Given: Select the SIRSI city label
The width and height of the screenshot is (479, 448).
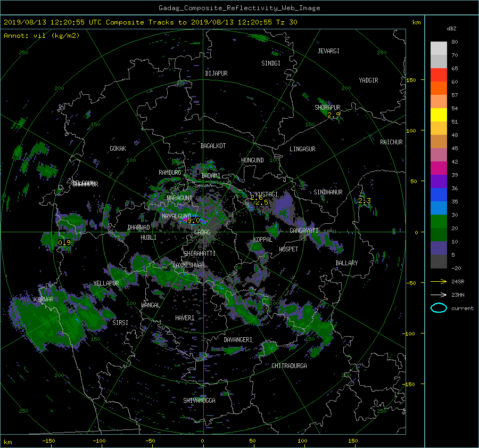Looking at the screenshot, I should 120,323.
